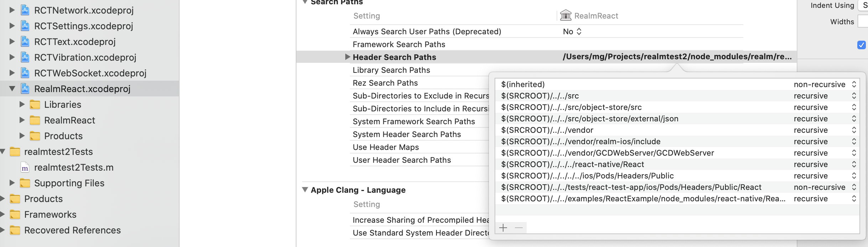This screenshot has width=868, height=247.
Task: Add a new header search path with plus
Action: point(503,228)
